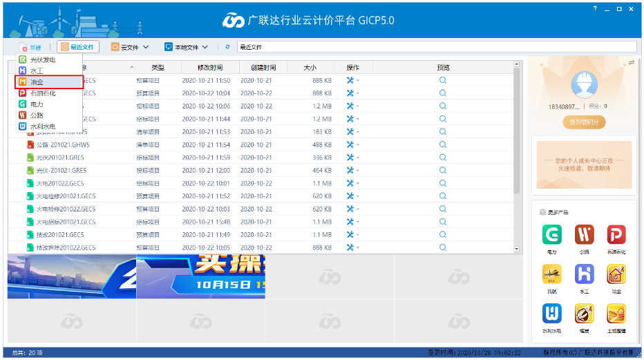644x360 pixels.
Task: Click the 石油石化 icon in 更多产品 panel
Action: [x=616, y=236]
